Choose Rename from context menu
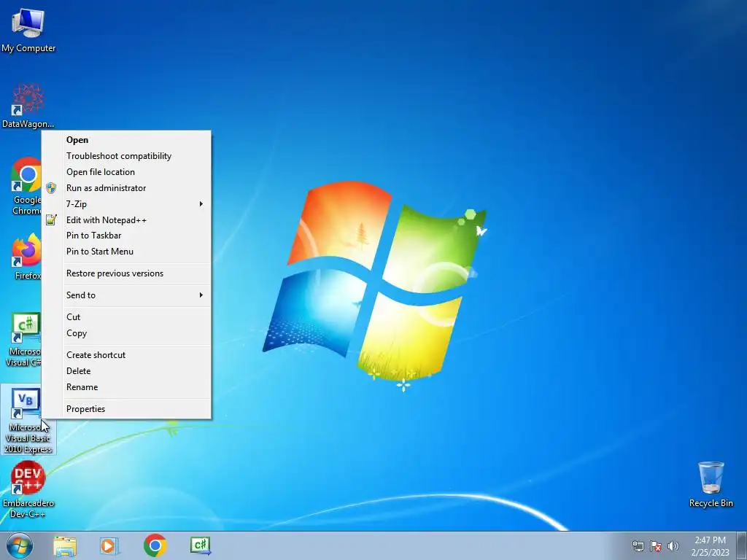The width and height of the screenshot is (747, 560). click(126, 387)
